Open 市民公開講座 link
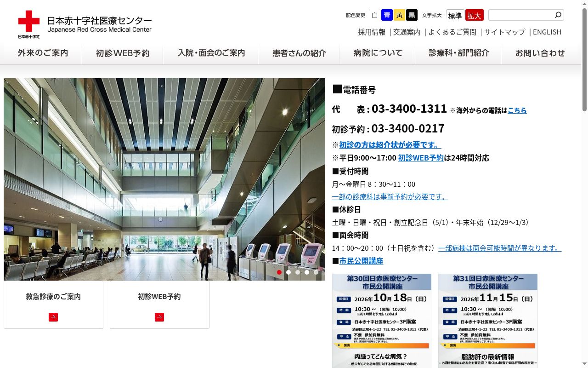 pyautogui.click(x=361, y=261)
